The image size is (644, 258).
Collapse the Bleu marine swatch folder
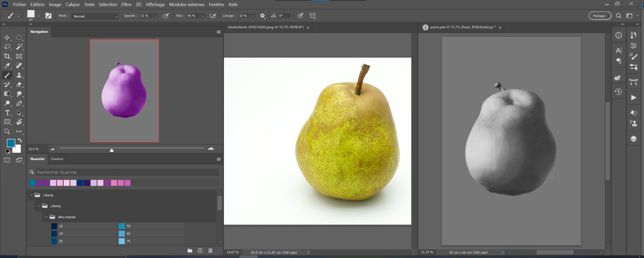[x=46, y=217]
